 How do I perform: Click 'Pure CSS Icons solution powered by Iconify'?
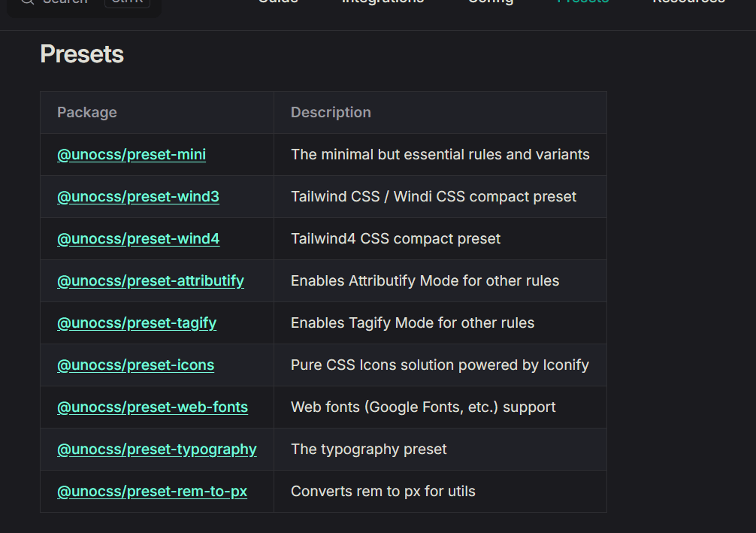click(440, 365)
